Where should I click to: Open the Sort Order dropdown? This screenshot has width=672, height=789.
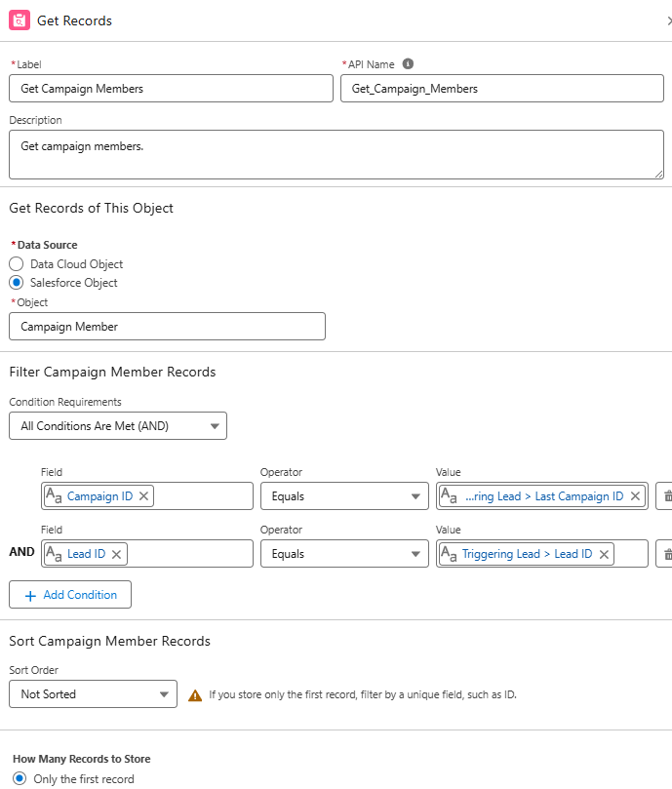coord(93,693)
